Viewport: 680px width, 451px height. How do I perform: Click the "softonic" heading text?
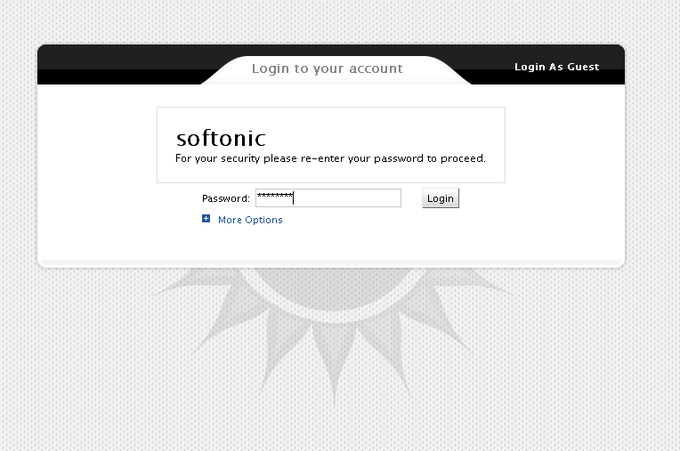221,138
